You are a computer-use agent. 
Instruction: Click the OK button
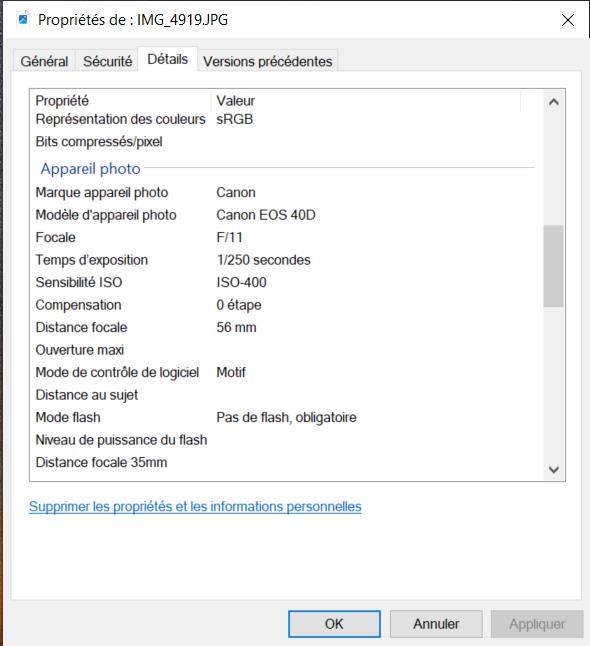334,624
